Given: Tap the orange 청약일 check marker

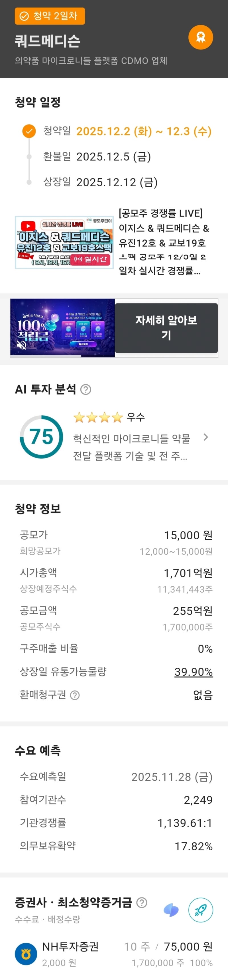Looking at the screenshot, I should click(29, 131).
